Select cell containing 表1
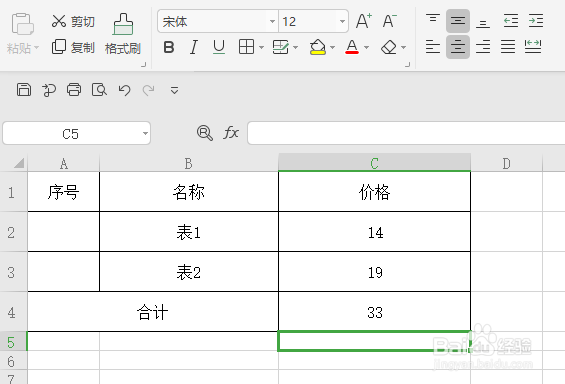Image resolution: width=565 pixels, height=384 pixels. (189, 232)
